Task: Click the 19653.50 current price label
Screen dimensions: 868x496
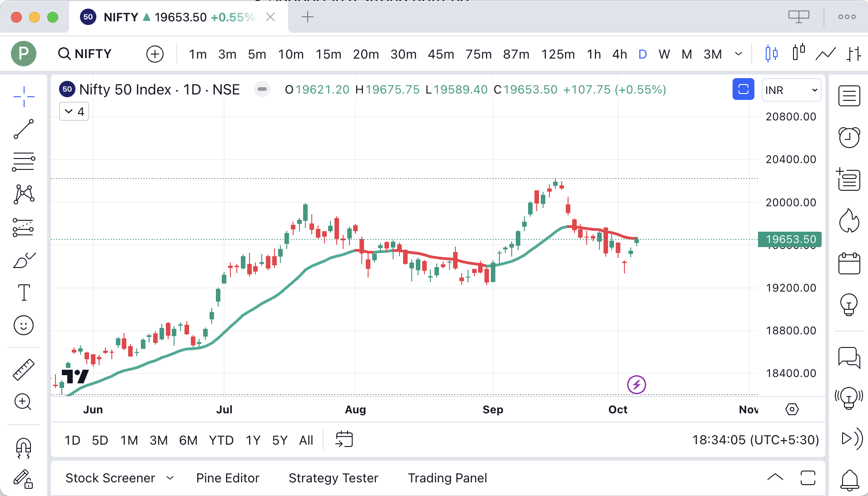Action: [790, 239]
